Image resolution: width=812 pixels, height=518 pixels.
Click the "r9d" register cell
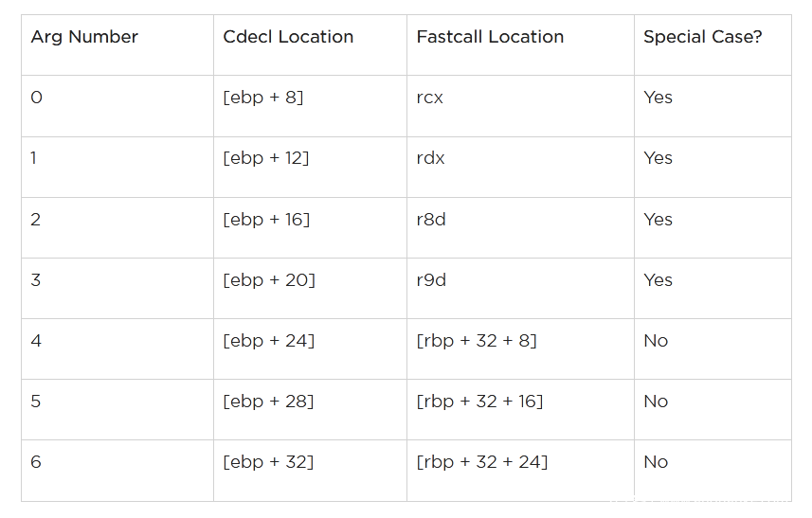[431, 280]
